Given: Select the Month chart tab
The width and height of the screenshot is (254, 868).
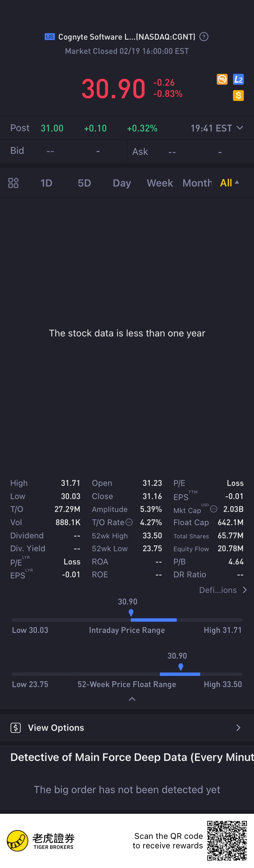Looking at the screenshot, I should pos(197,183).
